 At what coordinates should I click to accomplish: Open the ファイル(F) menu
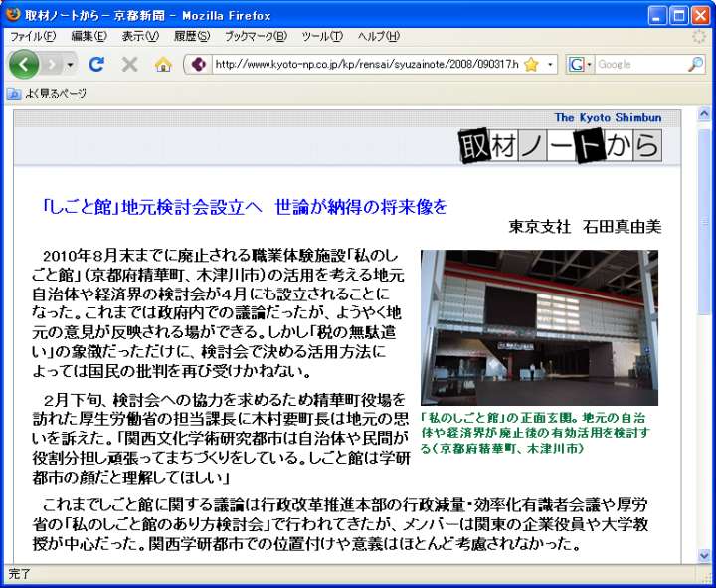pos(32,36)
